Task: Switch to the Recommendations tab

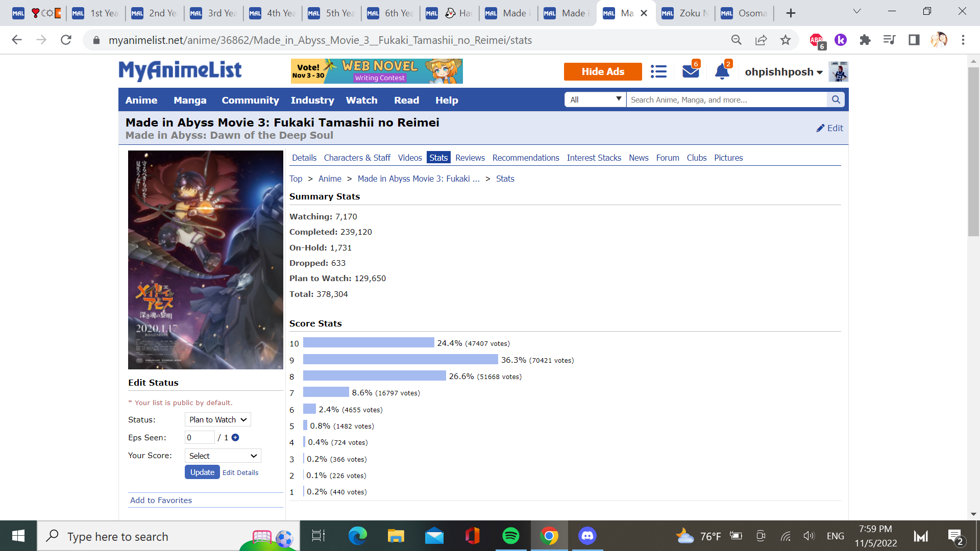Action: point(526,158)
